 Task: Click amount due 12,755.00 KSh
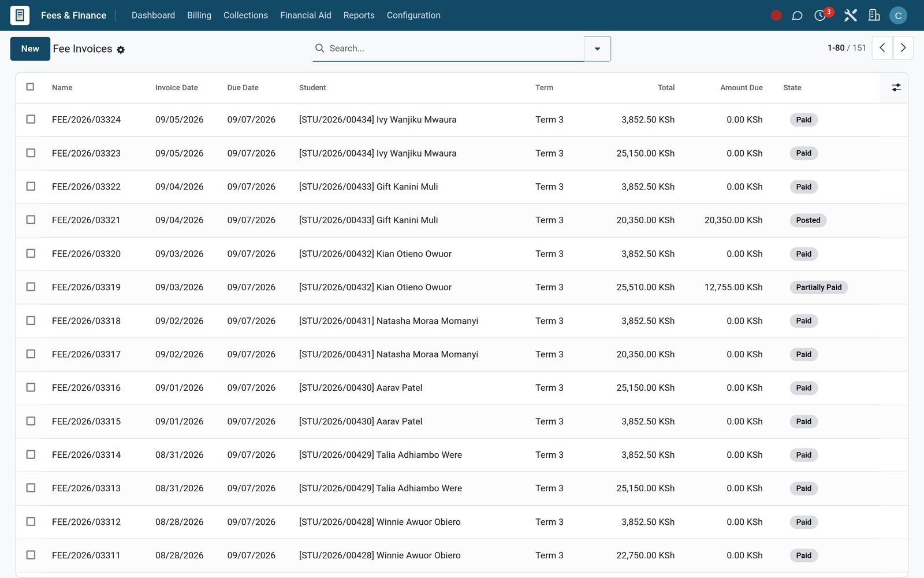733,287
